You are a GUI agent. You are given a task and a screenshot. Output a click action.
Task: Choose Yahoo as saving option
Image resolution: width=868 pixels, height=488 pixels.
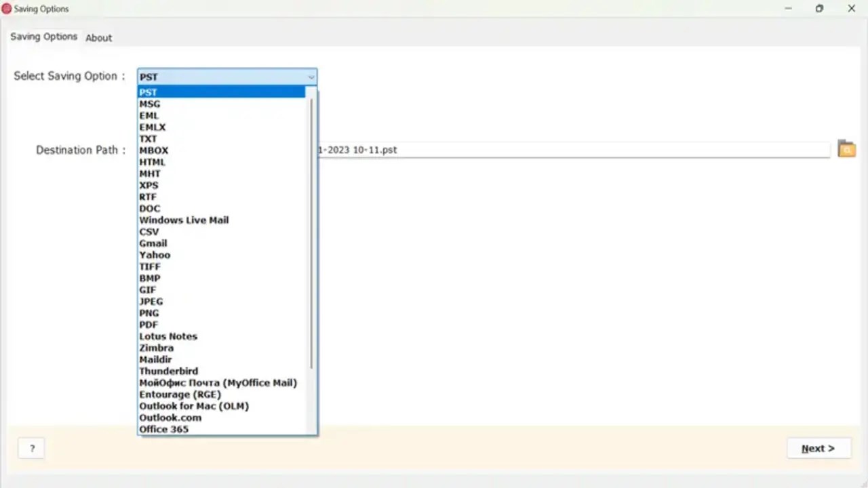pos(222,255)
